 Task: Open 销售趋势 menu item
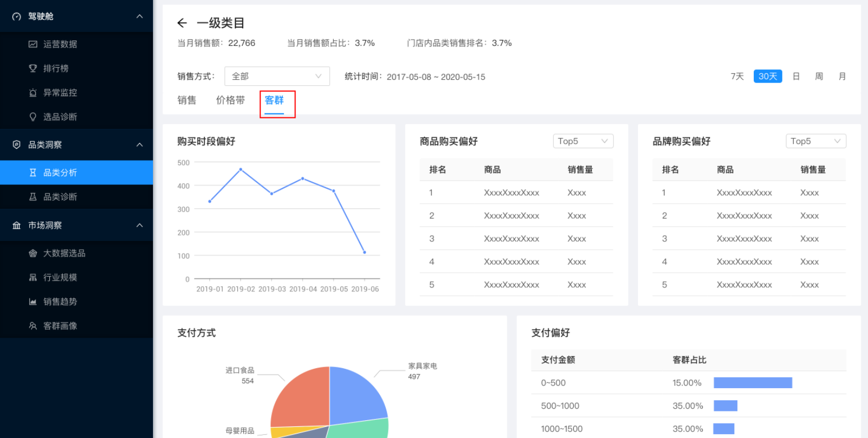tap(76, 302)
